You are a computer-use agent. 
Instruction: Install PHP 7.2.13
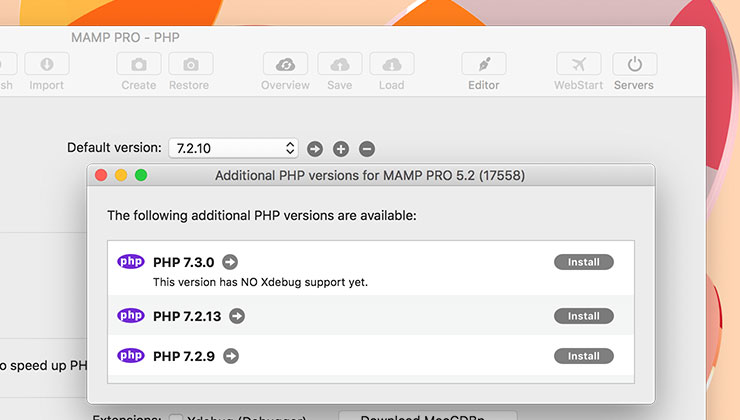coord(584,316)
